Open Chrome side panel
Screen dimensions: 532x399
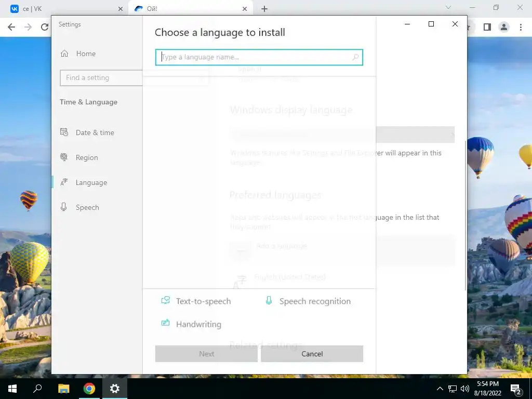487,27
